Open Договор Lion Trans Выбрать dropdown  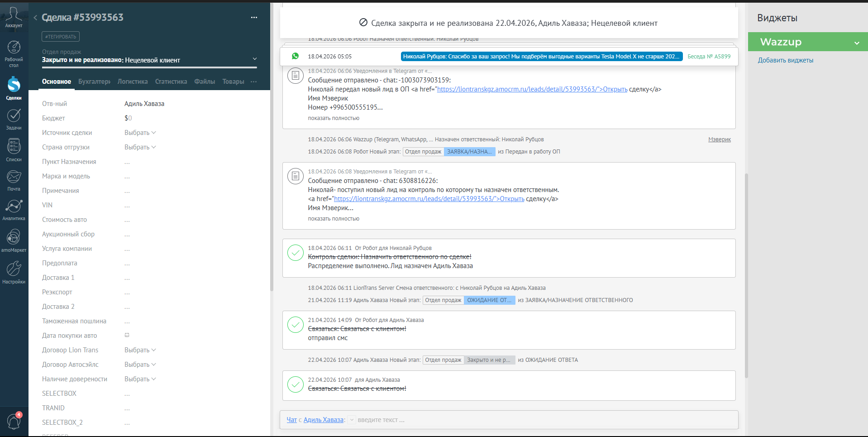point(140,350)
